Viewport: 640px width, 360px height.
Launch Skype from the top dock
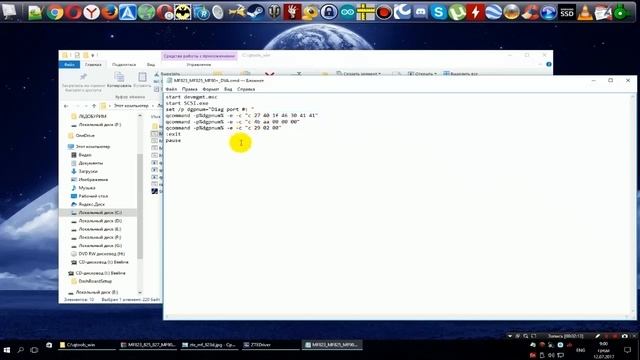pos(439,12)
